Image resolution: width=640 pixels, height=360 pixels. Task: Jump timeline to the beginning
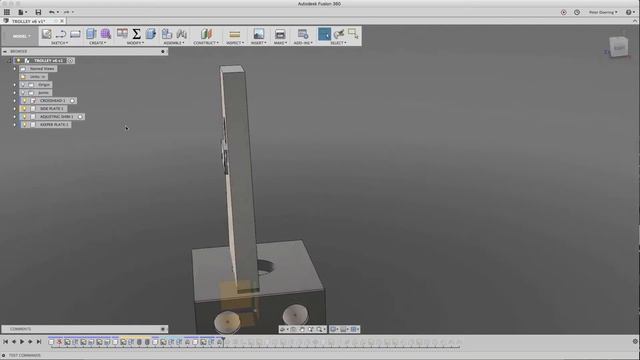(6, 342)
